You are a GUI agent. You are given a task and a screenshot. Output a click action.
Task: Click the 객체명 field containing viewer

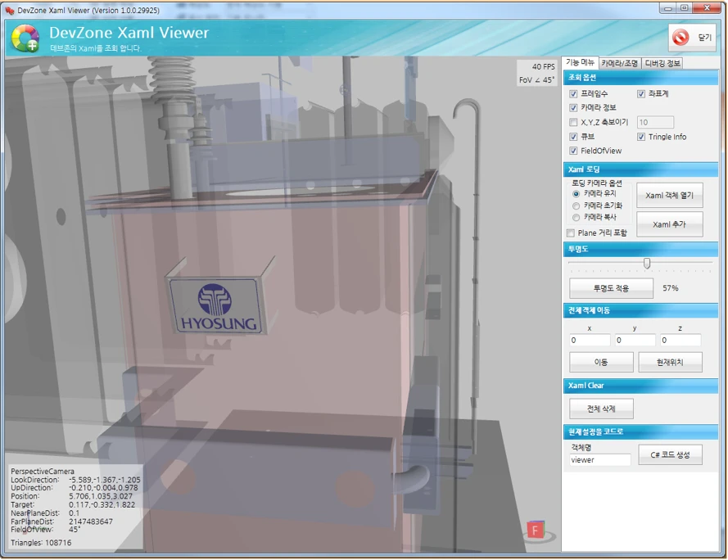[600, 459]
